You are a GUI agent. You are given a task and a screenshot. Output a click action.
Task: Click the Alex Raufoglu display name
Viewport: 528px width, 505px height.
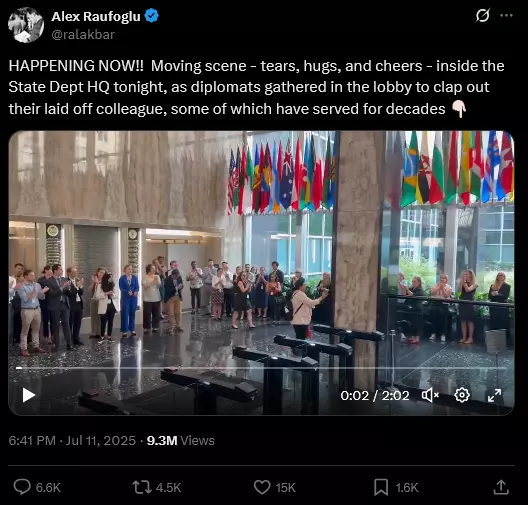point(96,16)
